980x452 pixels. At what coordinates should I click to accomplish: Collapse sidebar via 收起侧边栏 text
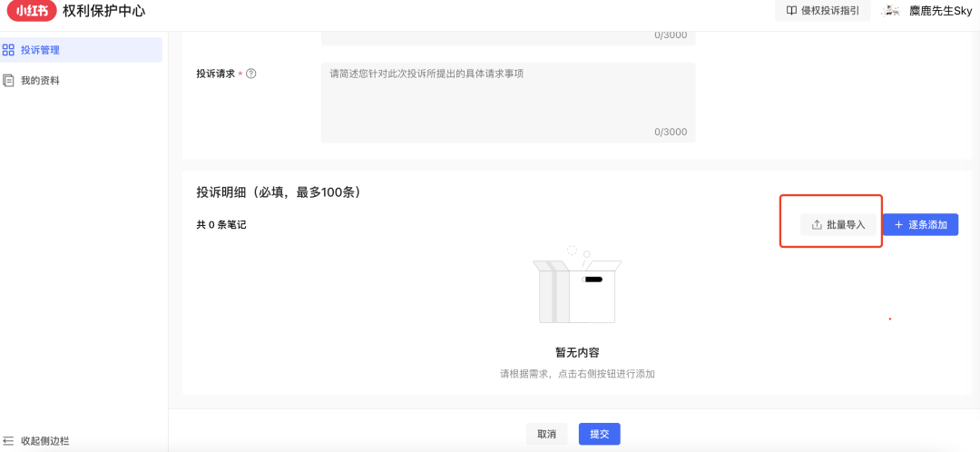point(45,441)
